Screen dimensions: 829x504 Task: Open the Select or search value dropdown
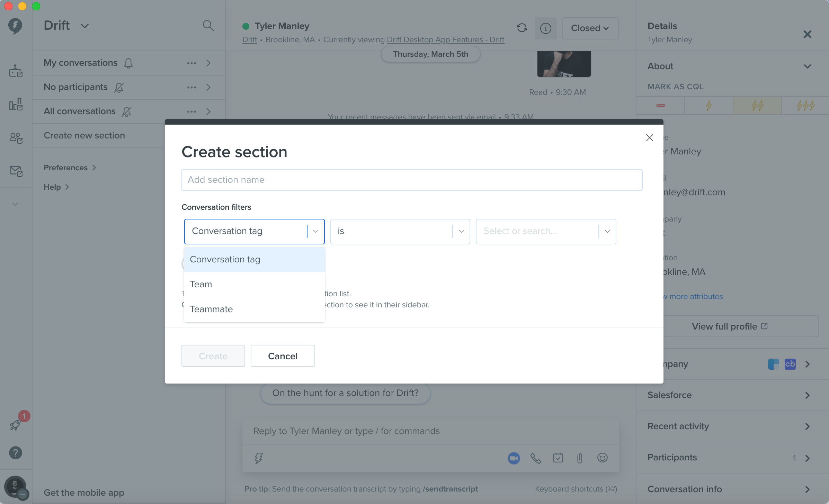coord(546,231)
